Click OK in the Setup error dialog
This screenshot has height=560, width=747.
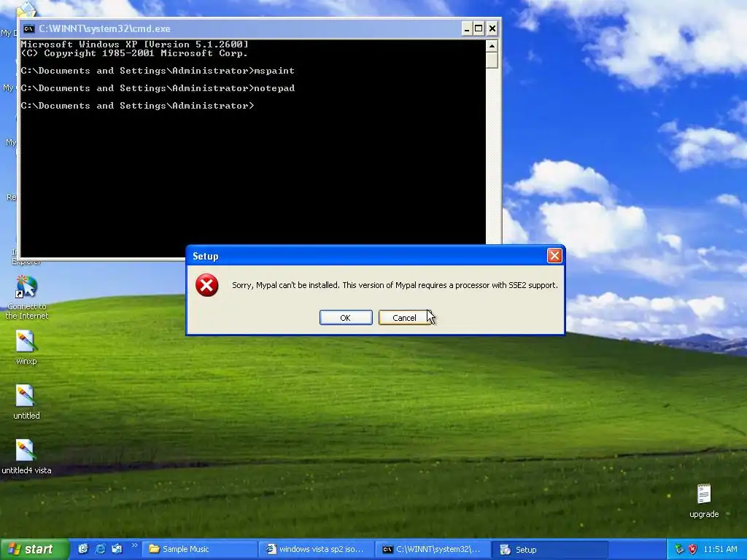tap(346, 318)
